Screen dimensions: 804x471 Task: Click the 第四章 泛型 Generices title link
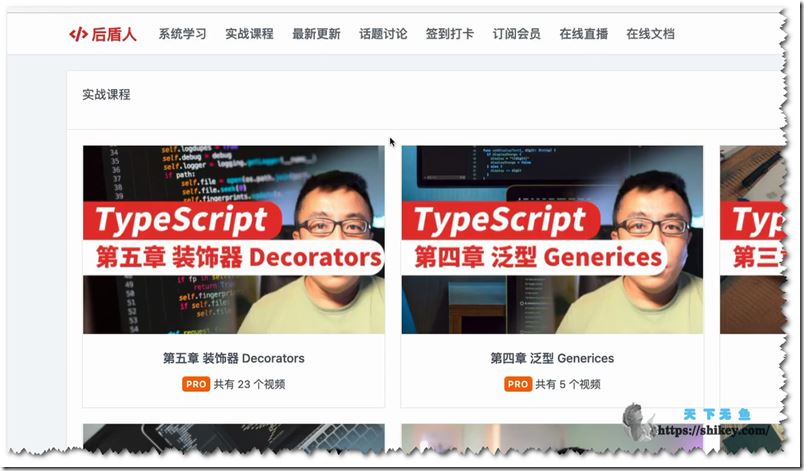pyautogui.click(x=552, y=358)
